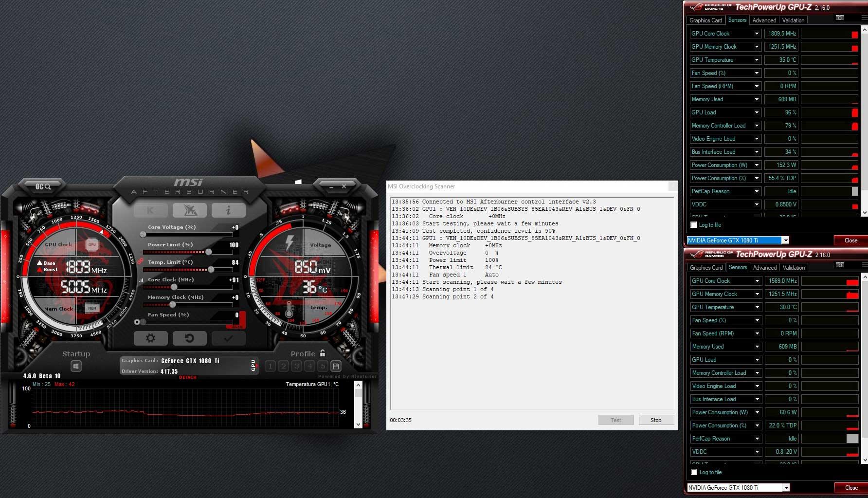868x498 pixels.
Task: Click the core clock curve editor icon
Action: (142, 280)
